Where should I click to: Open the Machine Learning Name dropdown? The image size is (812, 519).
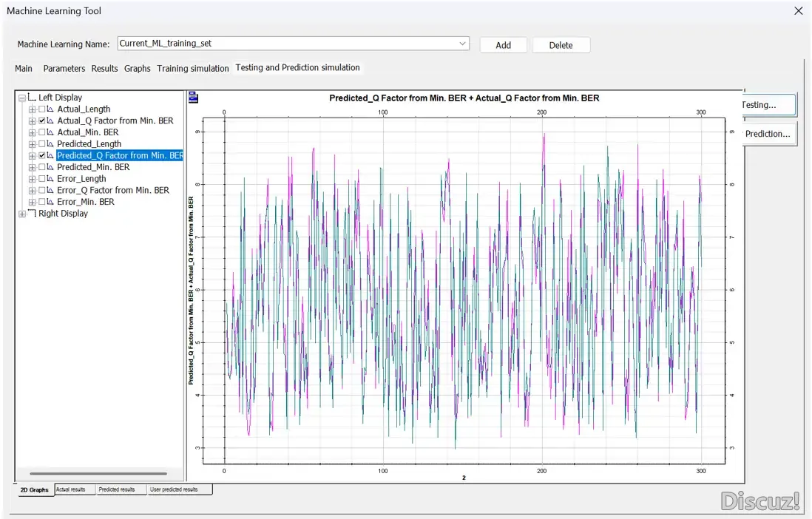462,44
